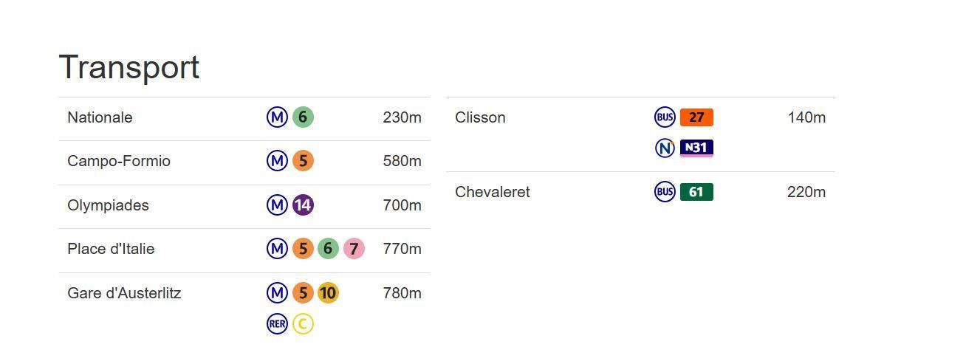Click the Clisson bus stop name
The height and width of the screenshot is (364, 980).
[x=480, y=117]
